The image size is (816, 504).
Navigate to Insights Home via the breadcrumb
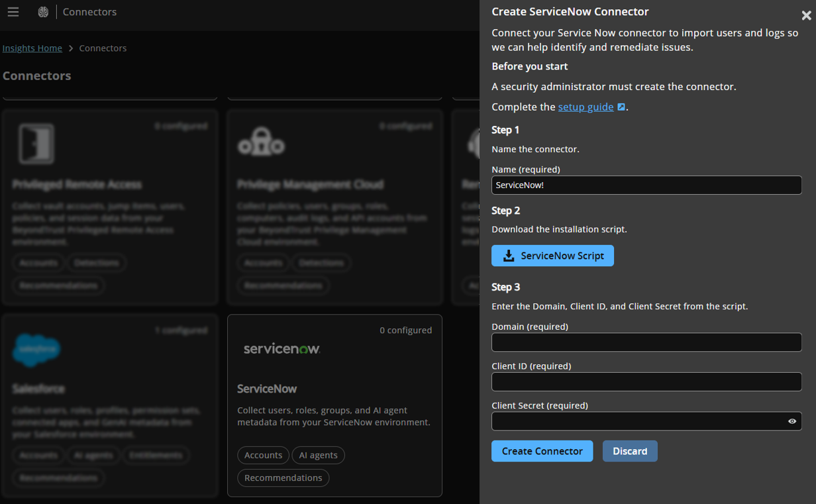(32, 48)
